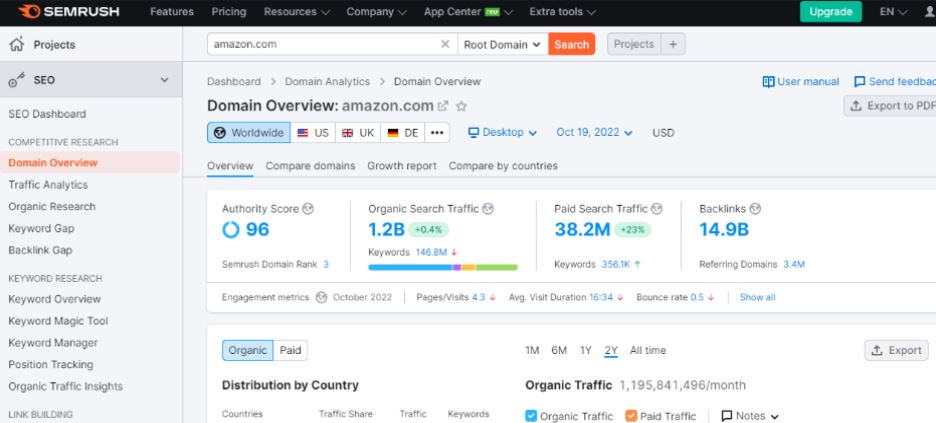This screenshot has height=423, width=936.
Task: Toggle Paid Traffic checkbox
Action: tap(631, 416)
